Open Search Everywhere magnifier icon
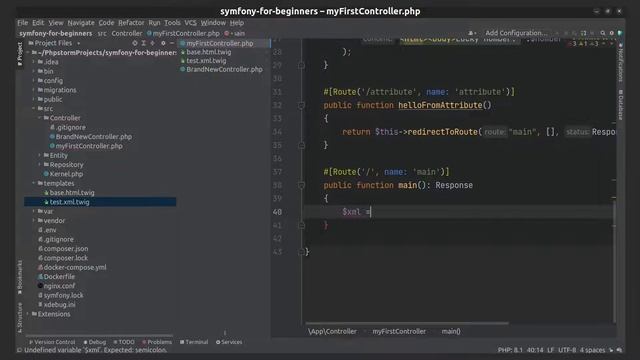The width and height of the screenshot is (640, 360). point(602,33)
